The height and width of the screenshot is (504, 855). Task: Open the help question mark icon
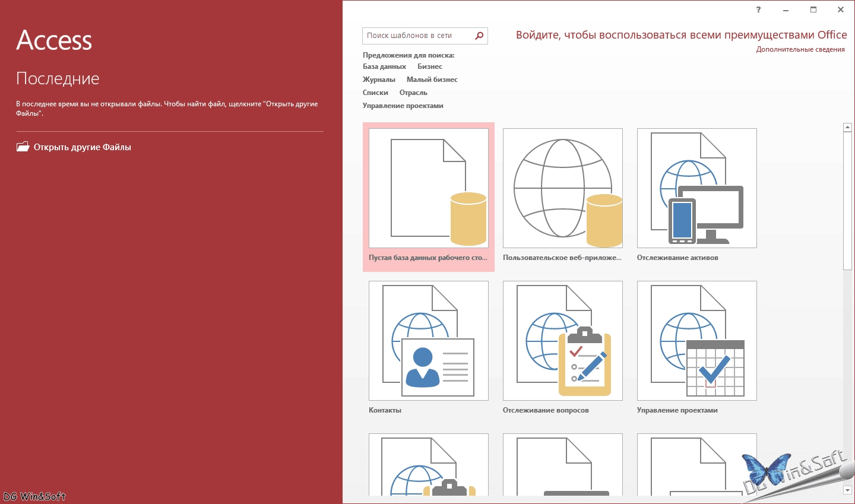758,9
